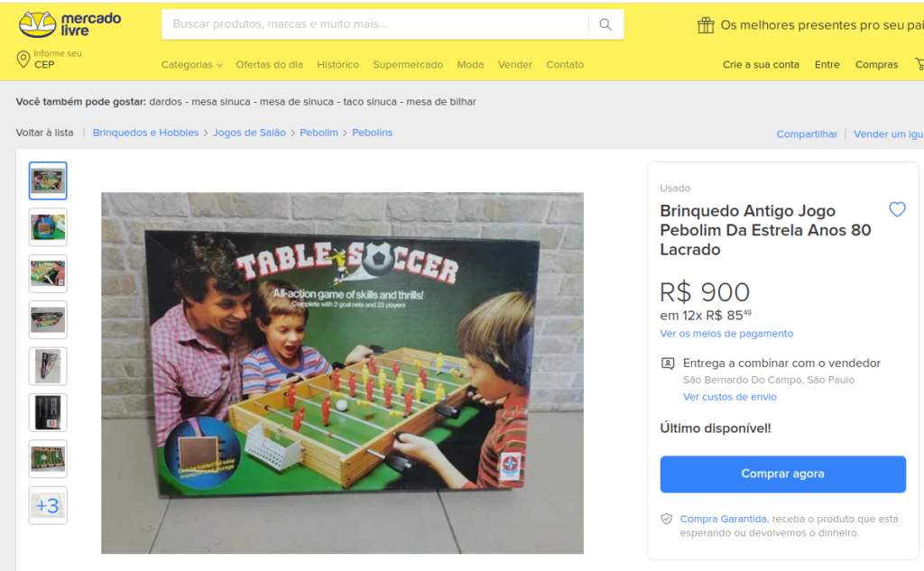Show the +3 more photos thumbnail
The width and height of the screenshot is (924, 571).
pyautogui.click(x=48, y=505)
